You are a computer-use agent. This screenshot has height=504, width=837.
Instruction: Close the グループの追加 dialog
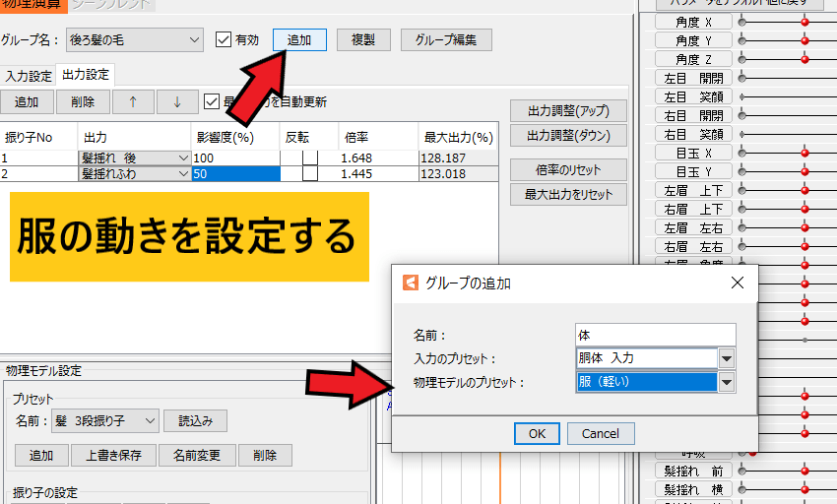pyautogui.click(x=738, y=283)
